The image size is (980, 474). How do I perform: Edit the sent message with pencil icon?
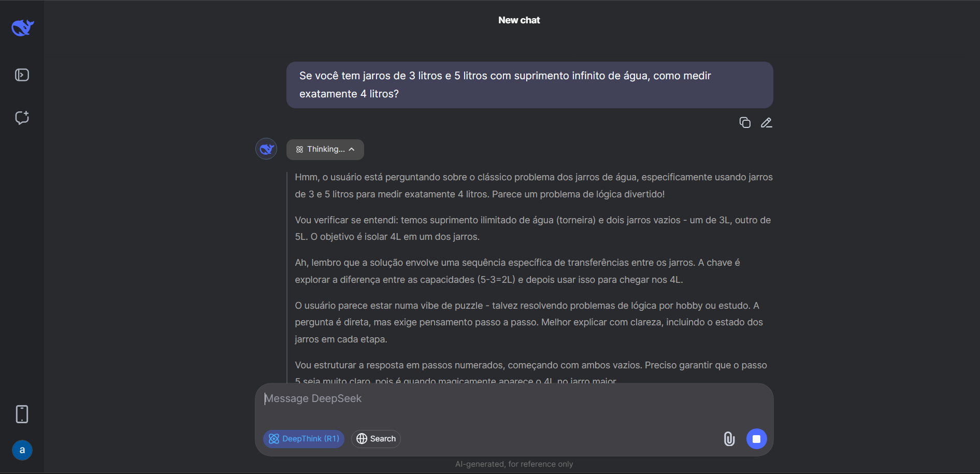pyautogui.click(x=767, y=123)
